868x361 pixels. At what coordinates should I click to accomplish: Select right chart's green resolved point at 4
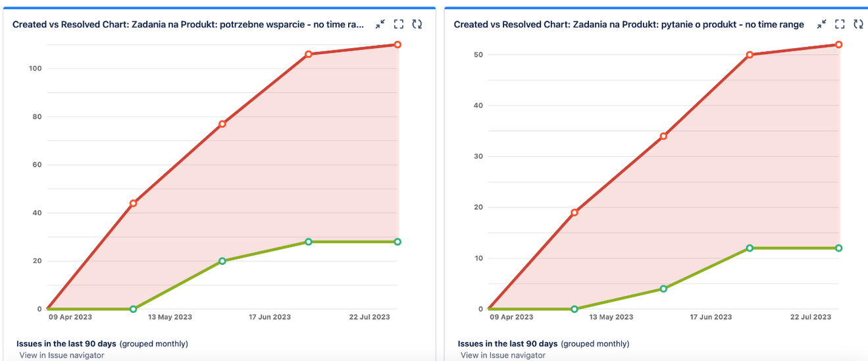663,289
